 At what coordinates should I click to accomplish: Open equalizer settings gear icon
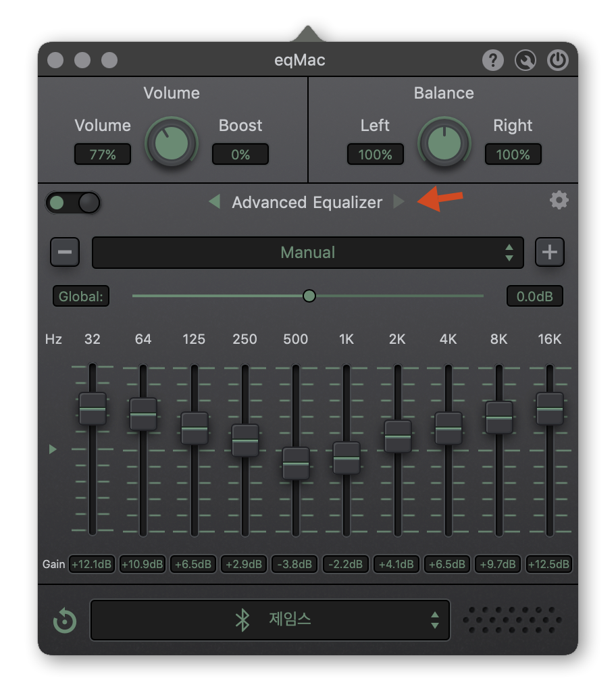click(559, 201)
